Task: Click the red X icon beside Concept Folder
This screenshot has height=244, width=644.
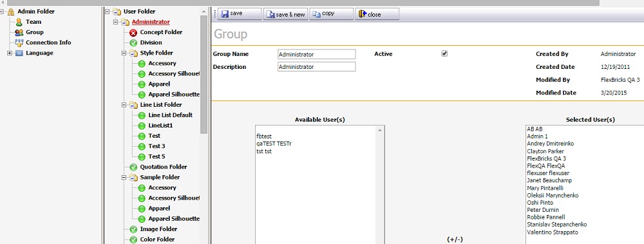Action: pyautogui.click(x=133, y=32)
